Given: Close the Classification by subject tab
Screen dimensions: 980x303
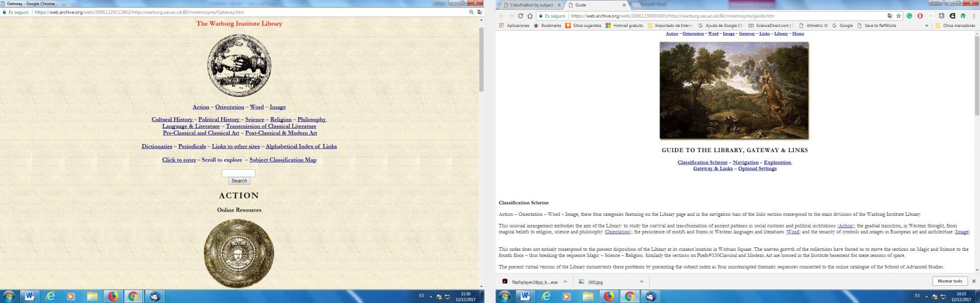Looking at the screenshot, I should [x=559, y=5].
